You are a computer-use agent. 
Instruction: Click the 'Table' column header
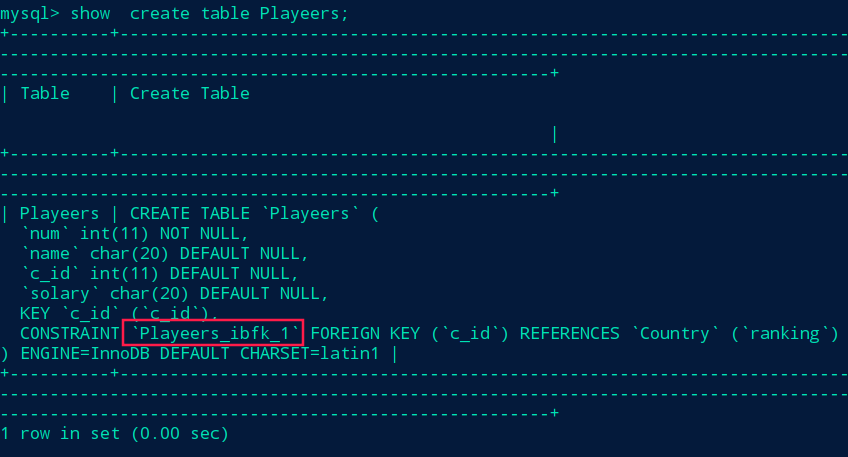click(45, 93)
